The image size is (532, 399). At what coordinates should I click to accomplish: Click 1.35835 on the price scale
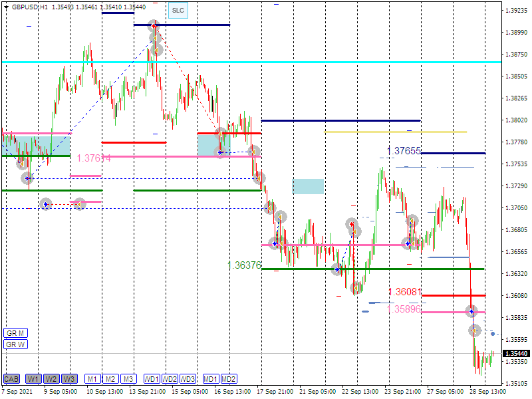(517, 318)
